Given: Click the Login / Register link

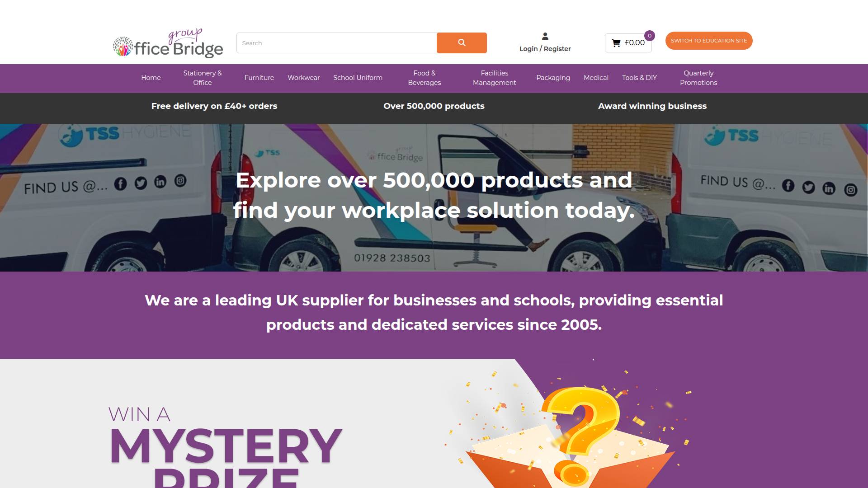Looking at the screenshot, I should click(545, 49).
